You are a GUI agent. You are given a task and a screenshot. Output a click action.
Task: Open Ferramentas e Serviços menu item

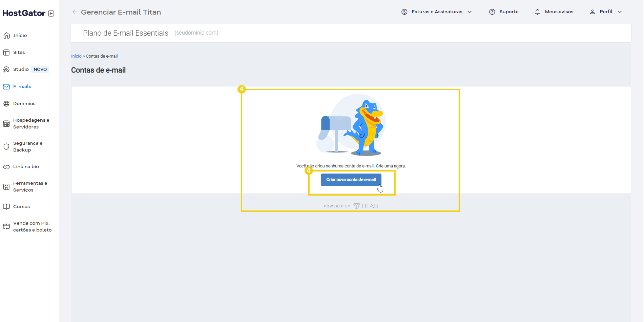coord(30,187)
